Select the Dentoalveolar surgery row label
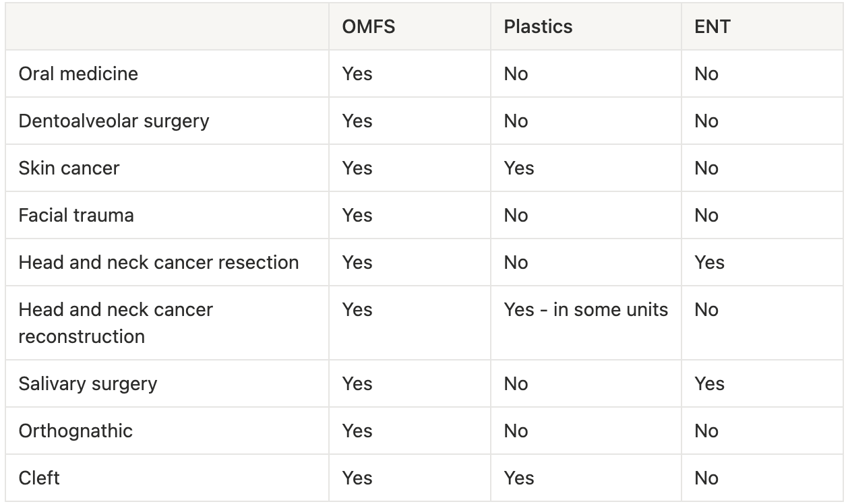The image size is (848, 504). 114,121
